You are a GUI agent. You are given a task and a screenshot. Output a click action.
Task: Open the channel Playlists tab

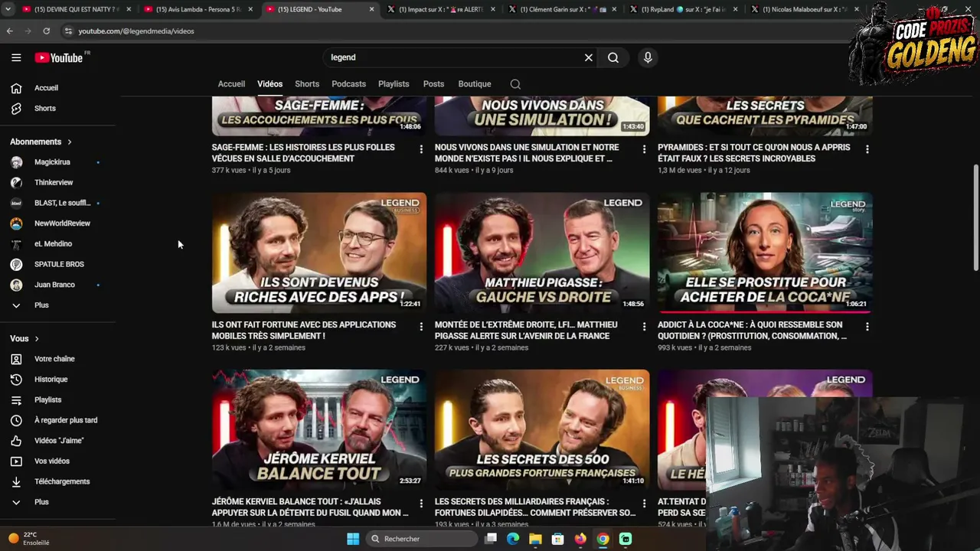point(394,84)
